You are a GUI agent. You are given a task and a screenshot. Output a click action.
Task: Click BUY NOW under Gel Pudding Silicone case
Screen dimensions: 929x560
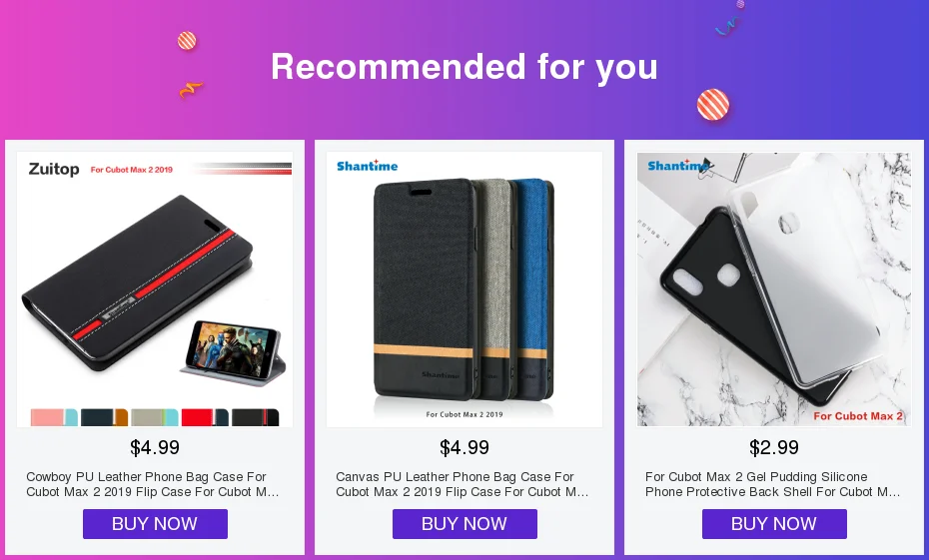click(x=774, y=524)
